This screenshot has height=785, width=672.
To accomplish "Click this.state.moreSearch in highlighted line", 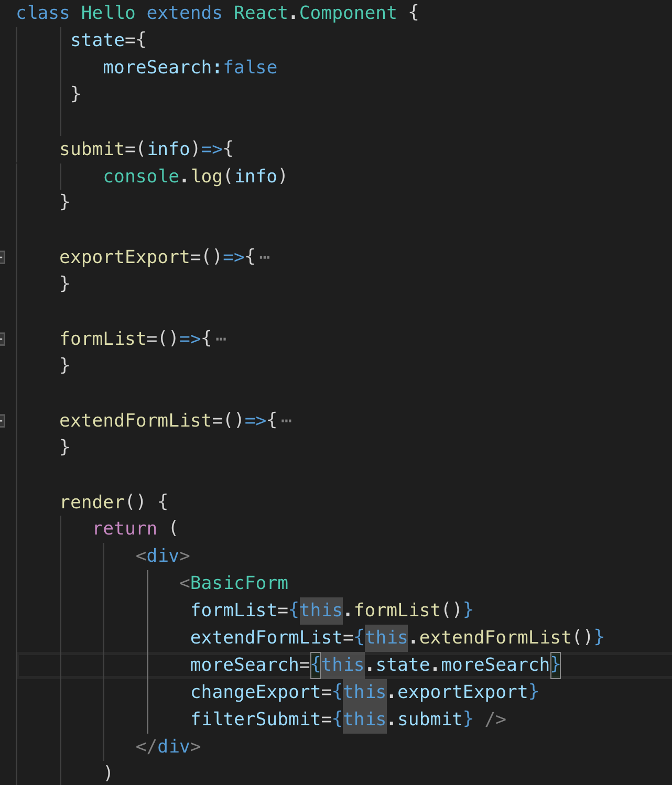I will tap(435, 664).
